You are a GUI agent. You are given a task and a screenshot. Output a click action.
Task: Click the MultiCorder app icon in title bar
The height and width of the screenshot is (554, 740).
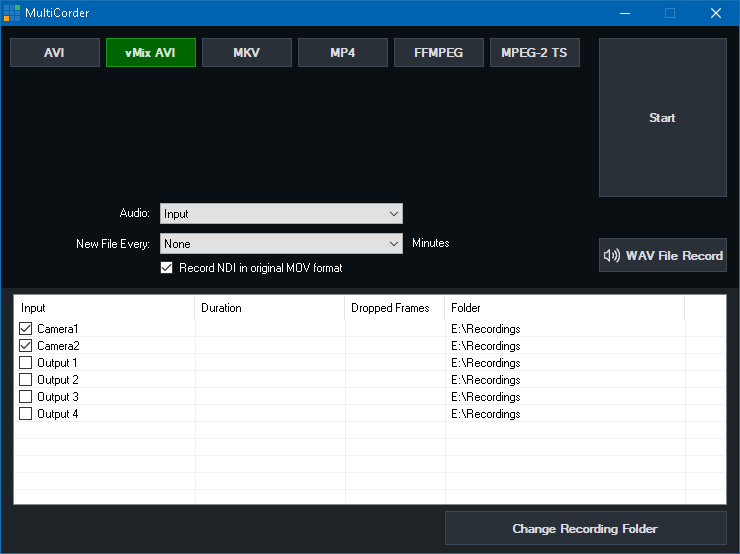click(x=12, y=13)
